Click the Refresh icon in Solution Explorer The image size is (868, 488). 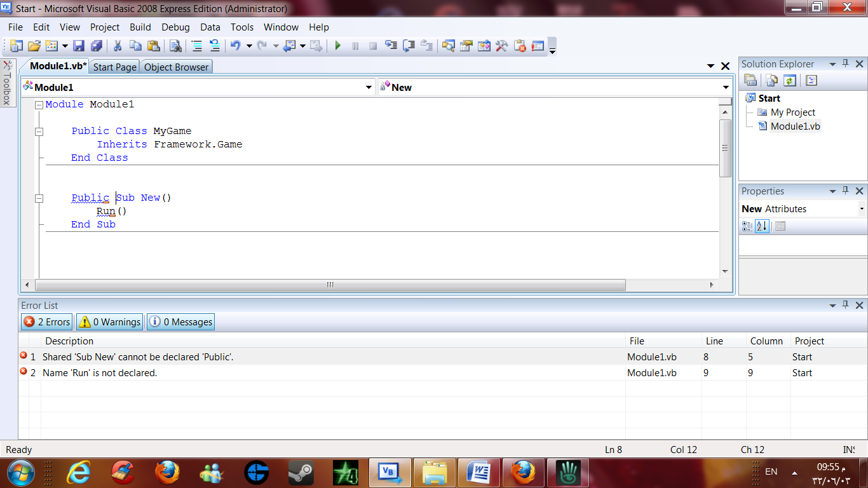pos(789,81)
